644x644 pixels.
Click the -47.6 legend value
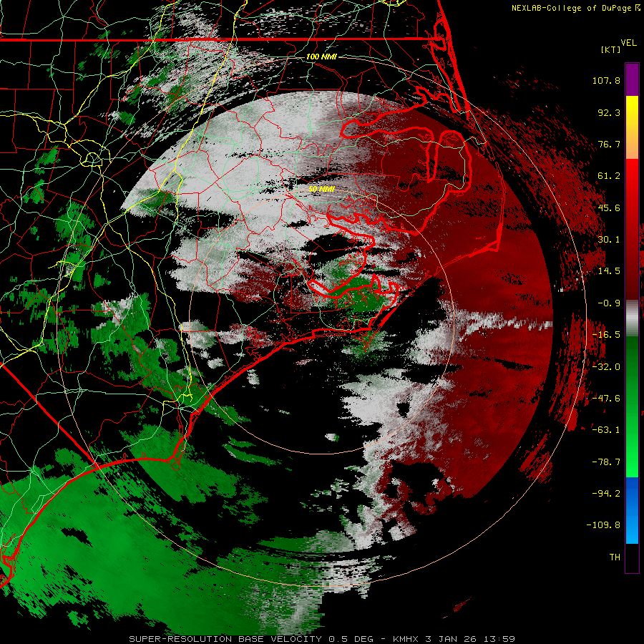(x=606, y=399)
